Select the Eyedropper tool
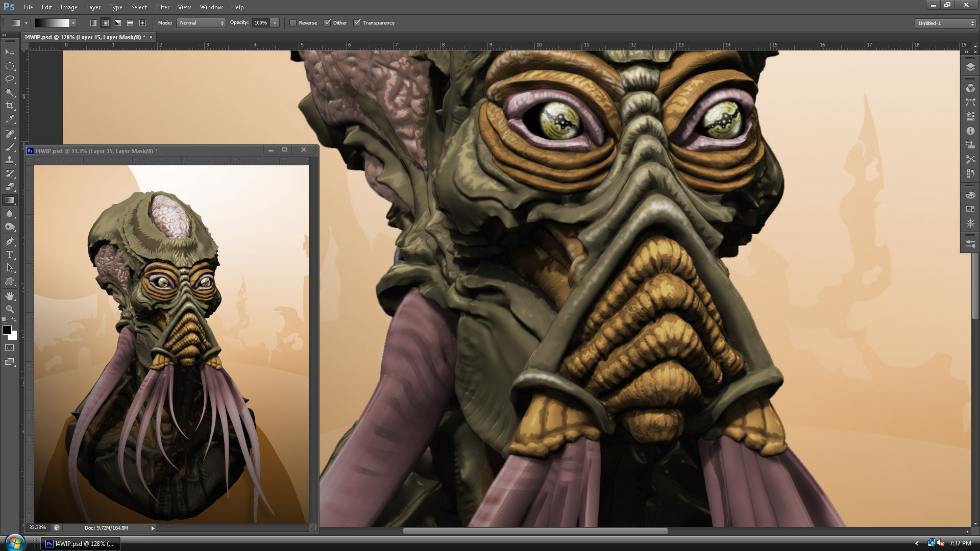 (10, 119)
